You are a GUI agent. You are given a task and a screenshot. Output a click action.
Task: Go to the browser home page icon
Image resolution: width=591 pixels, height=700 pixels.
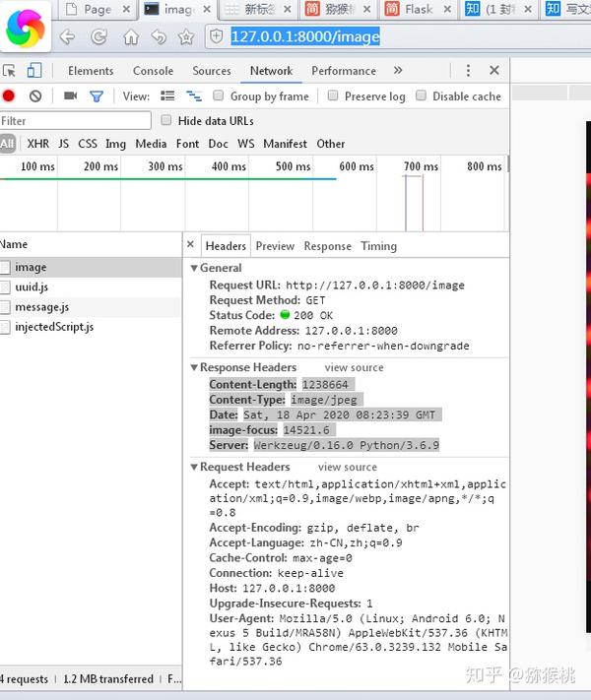tap(131, 37)
